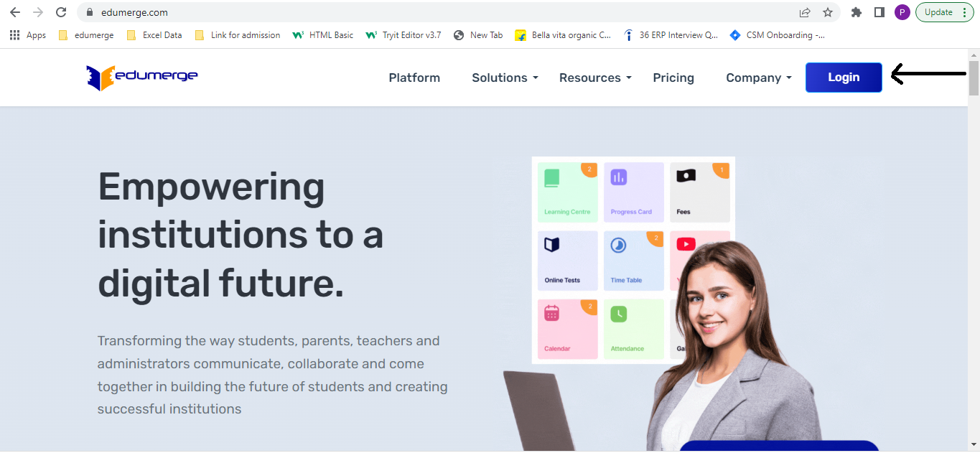Open the Time Table tile

tap(633, 261)
